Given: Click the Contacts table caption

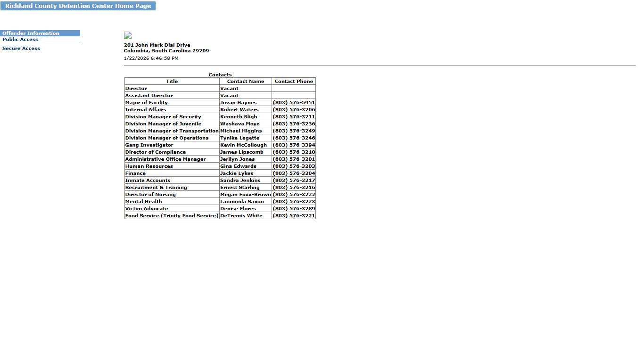Looking at the screenshot, I should click(x=220, y=75).
